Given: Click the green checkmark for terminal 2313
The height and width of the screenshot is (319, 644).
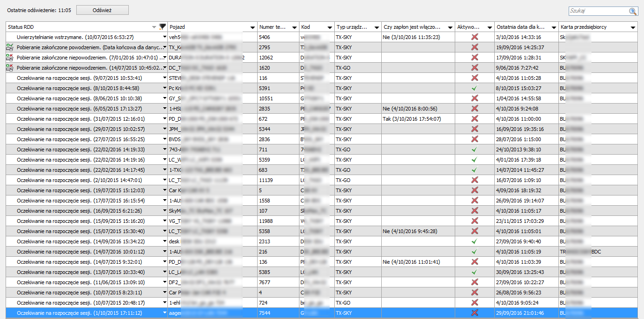Looking at the screenshot, I should click(474, 241).
